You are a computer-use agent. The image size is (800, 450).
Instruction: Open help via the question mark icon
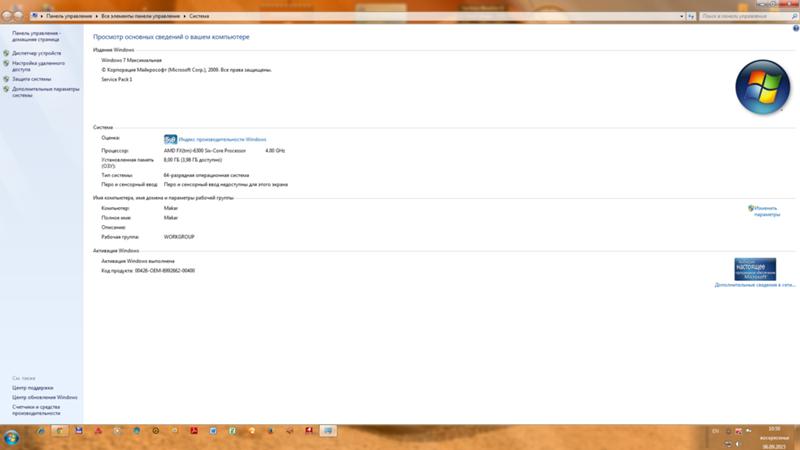(795, 29)
